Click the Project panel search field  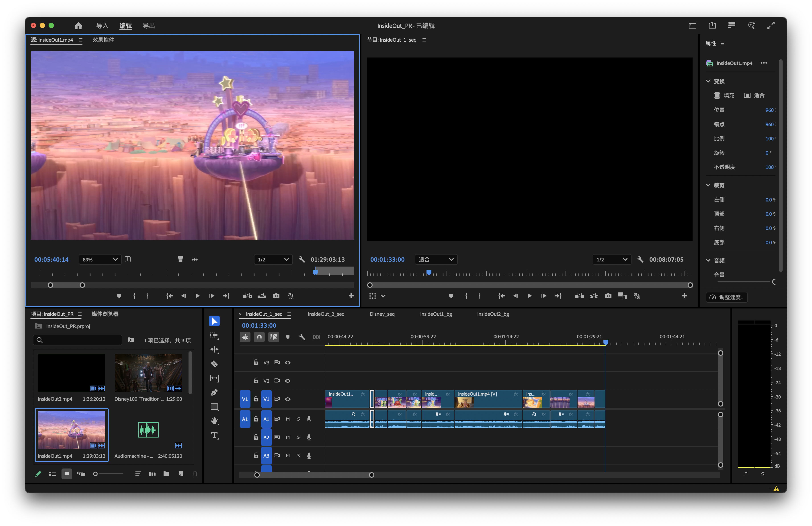(78, 340)
